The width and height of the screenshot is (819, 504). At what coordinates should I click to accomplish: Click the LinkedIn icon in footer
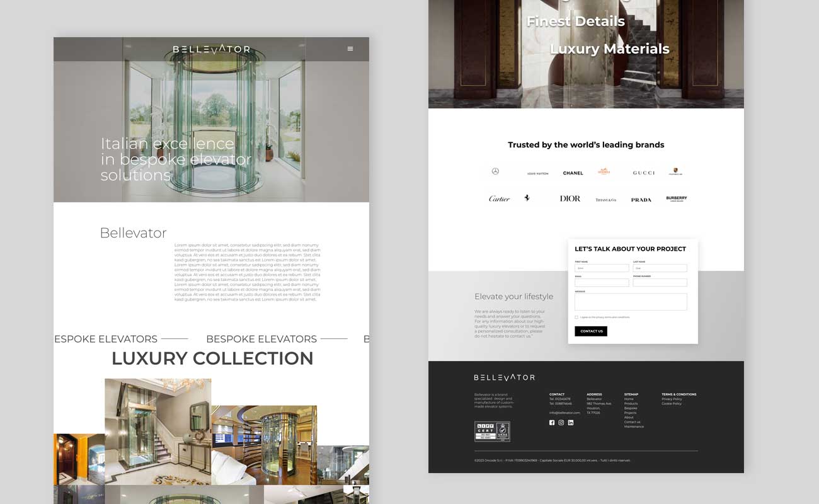(x=571, y=423)
